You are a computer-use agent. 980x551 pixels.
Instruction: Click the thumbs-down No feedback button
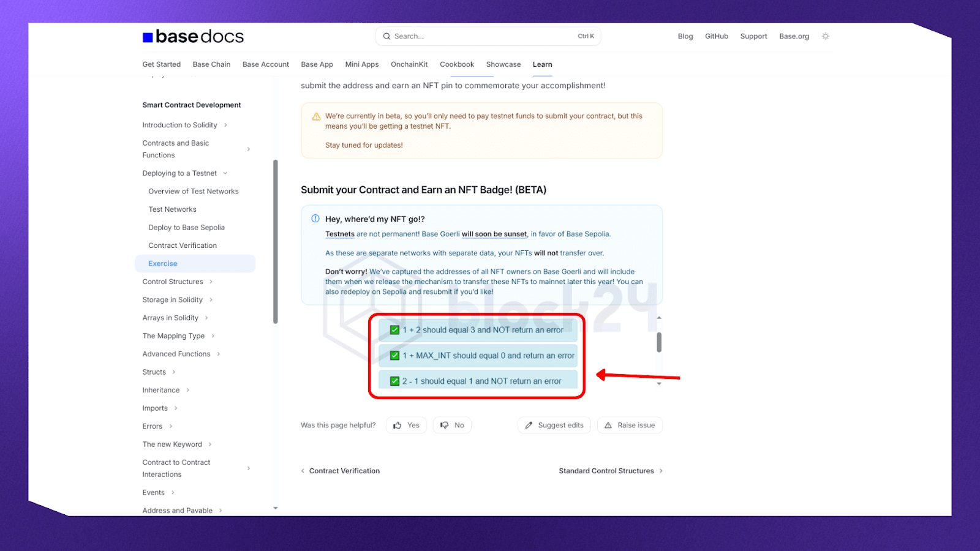pos(452,425)
